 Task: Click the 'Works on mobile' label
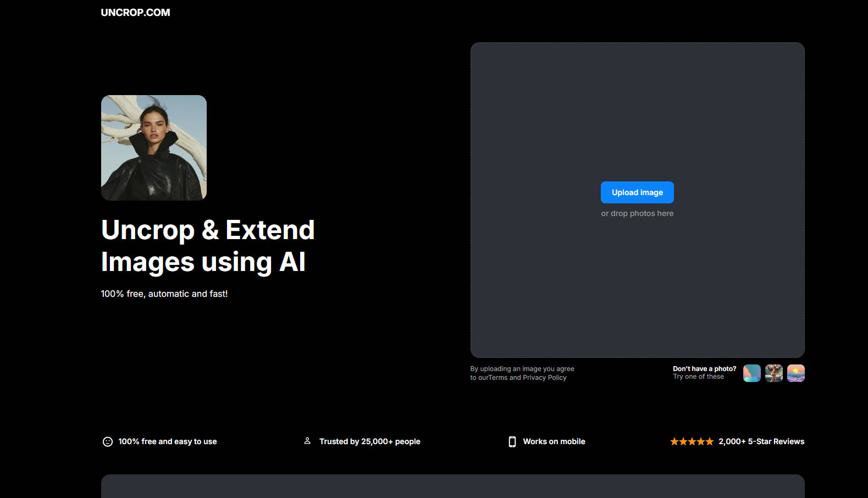coord(554,441)
